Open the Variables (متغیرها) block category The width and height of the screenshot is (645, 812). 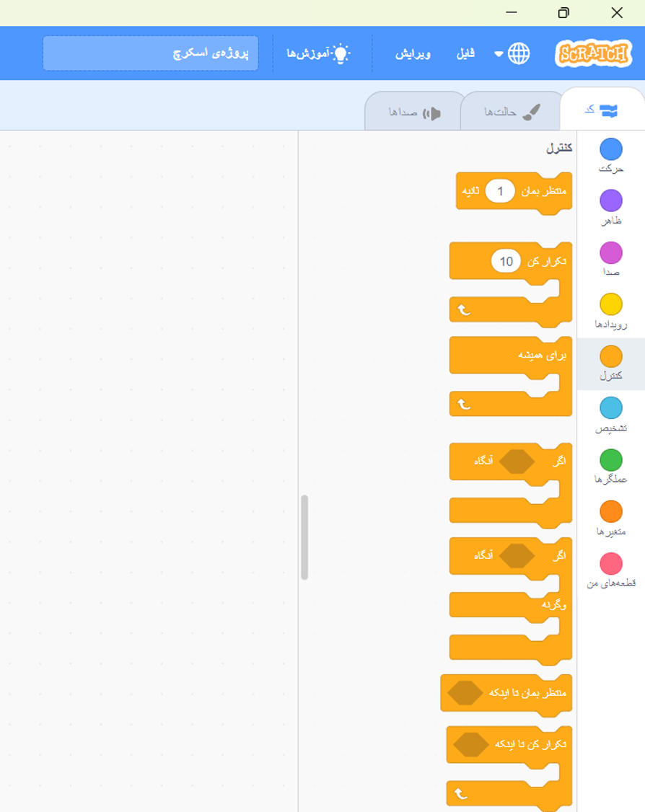point(611,518)
